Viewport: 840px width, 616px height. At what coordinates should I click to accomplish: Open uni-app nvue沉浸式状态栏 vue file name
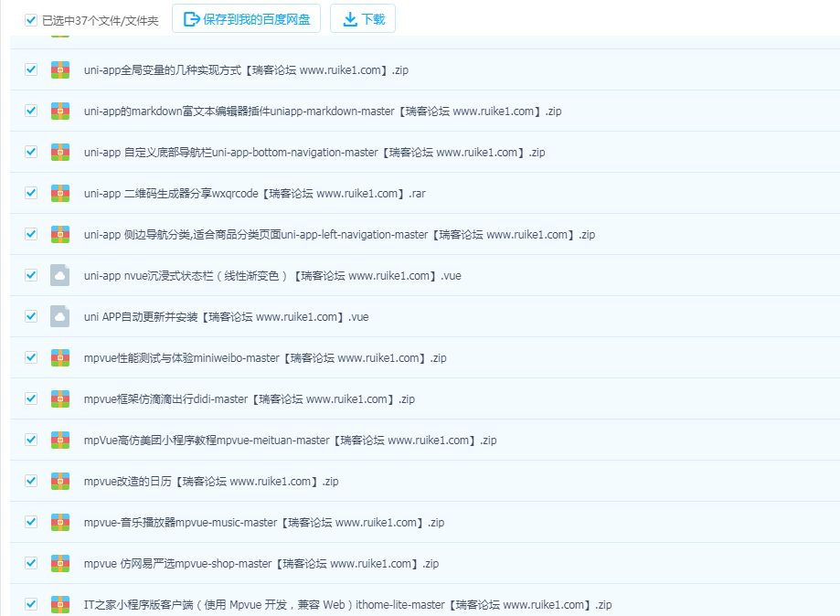coord(272,276)
